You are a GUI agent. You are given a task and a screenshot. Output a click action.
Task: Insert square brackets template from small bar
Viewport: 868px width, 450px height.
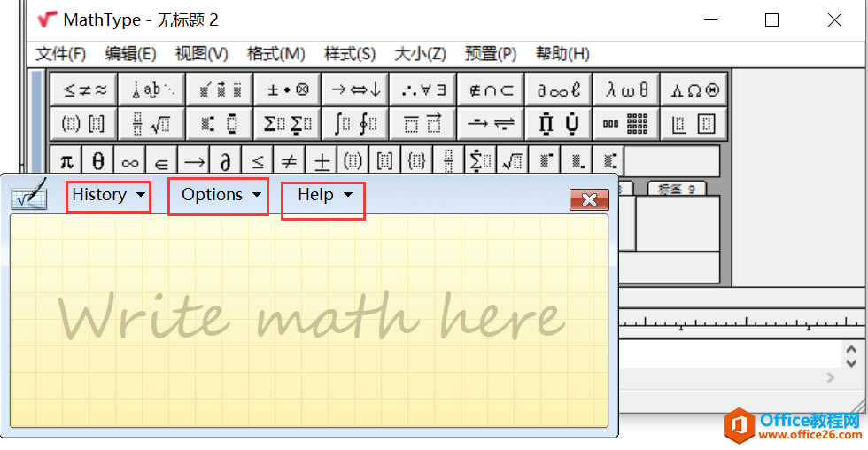tap(384, 161)
